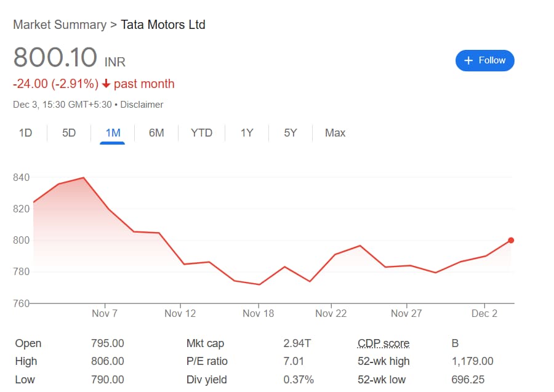Click the Nov 12 axis label
Viewport: 554px width, 392px height.
[180, 313]
